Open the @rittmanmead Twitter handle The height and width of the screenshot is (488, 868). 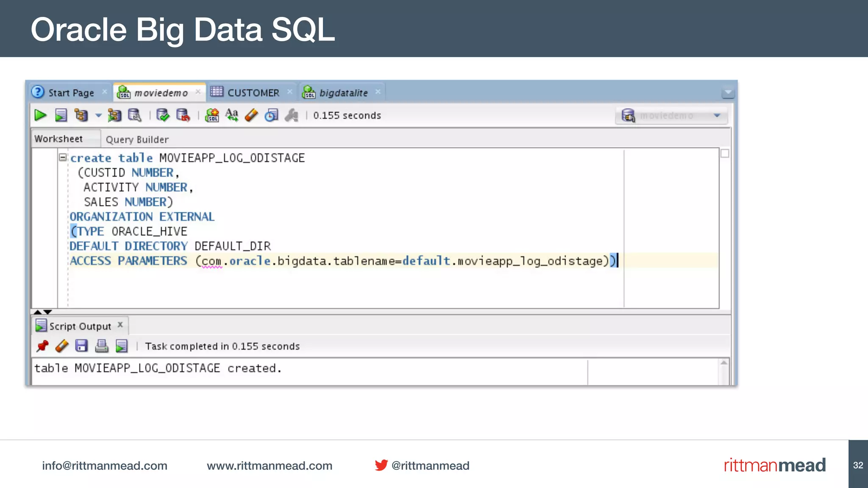click(x=430, y=466)
